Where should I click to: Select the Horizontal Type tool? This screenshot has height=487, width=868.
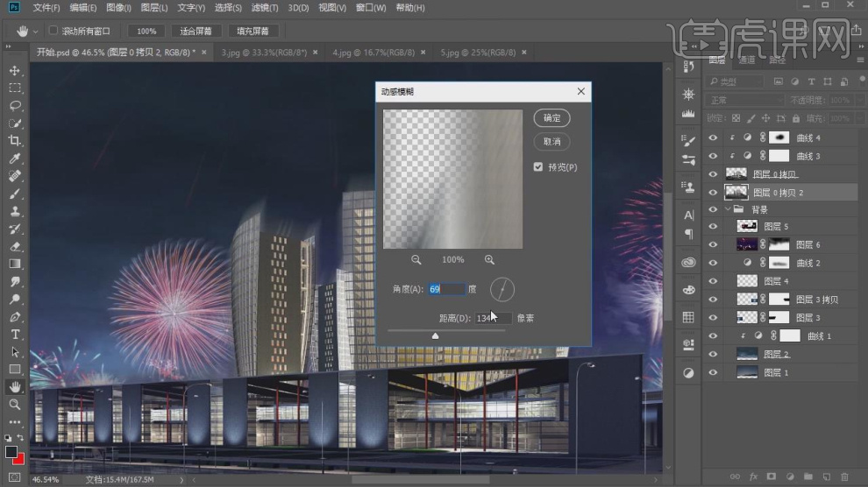point(15,335)
